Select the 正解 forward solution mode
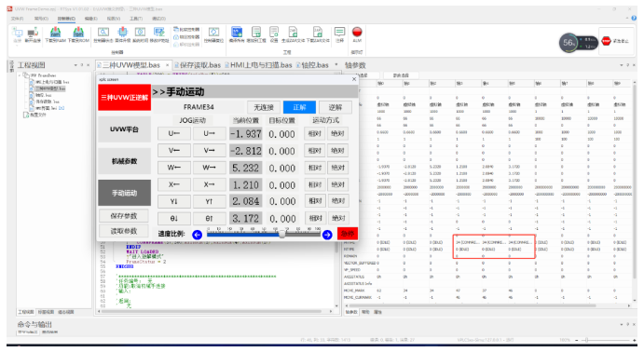644x352 pixels. point(299,107)
